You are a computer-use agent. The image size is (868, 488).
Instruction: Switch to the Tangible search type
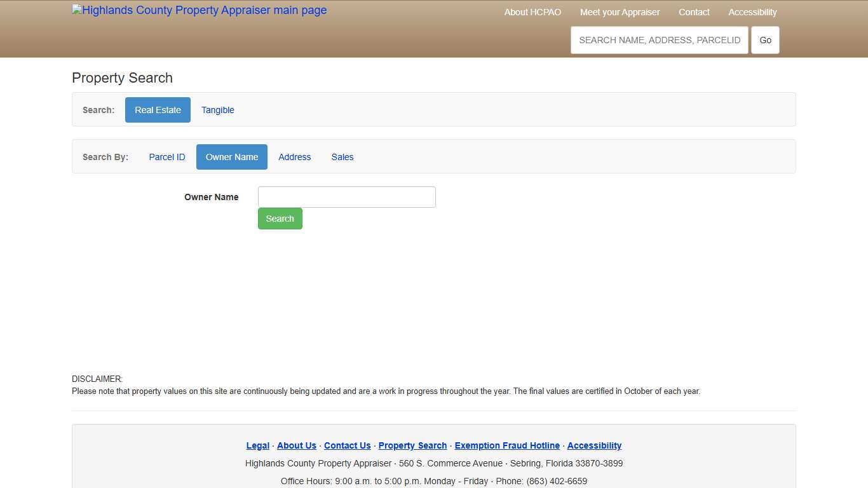click(x=217, y=110)
